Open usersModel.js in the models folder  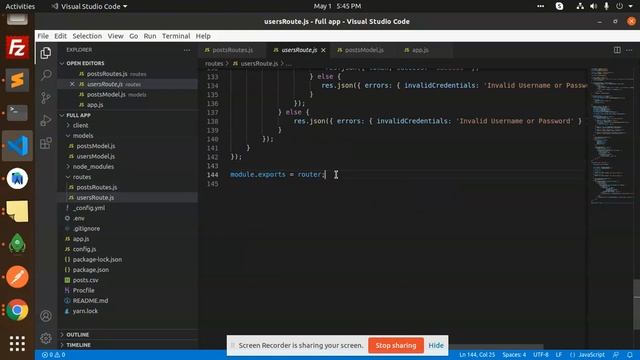(x=96, y=156)
